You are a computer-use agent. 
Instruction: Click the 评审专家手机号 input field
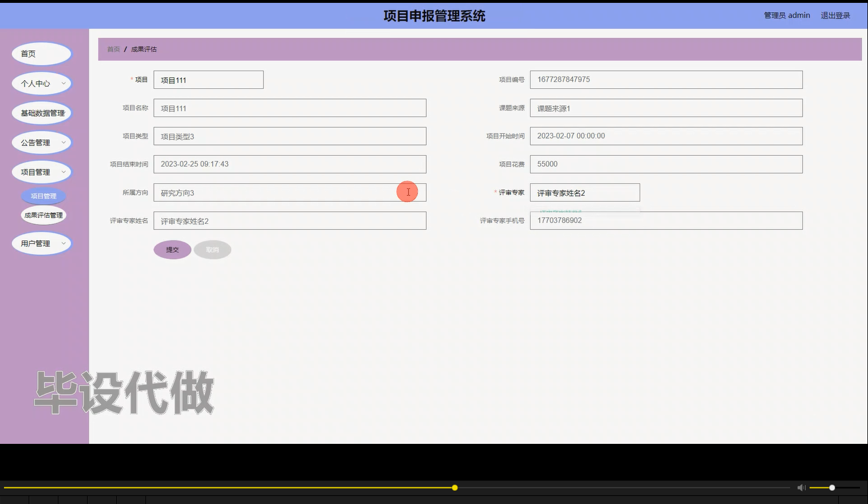pyautogui.click(x=666, y=220)
